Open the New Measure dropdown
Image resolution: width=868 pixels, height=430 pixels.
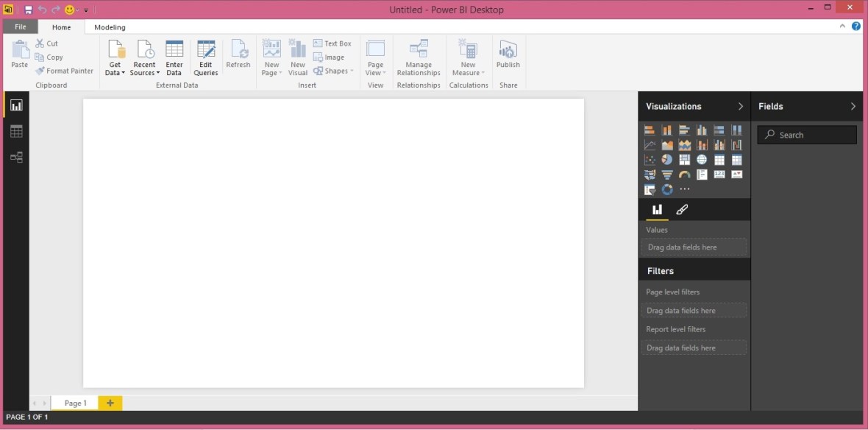(468, 59)
